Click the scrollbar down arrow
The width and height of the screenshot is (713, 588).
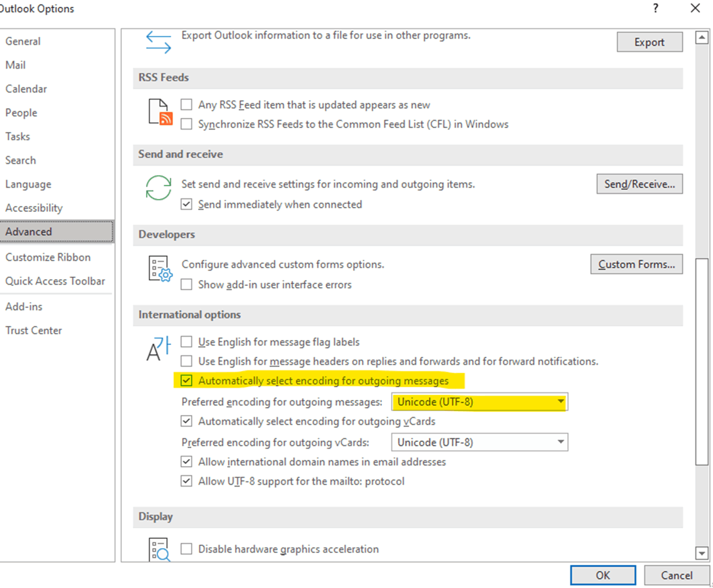[x=702, y=554]
